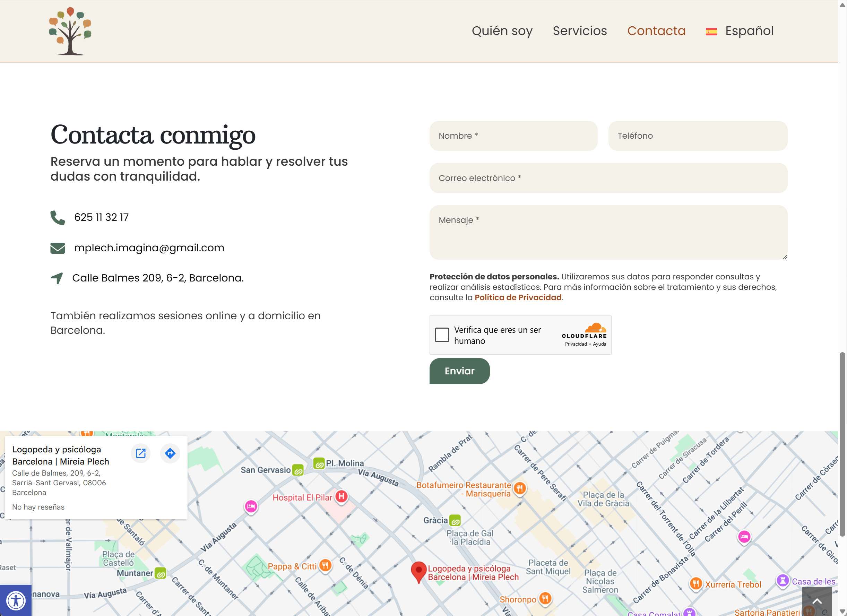Viewport: 847px width, 616px height.
Task: Click the Nombre input field
Action: tap(513, 136)
